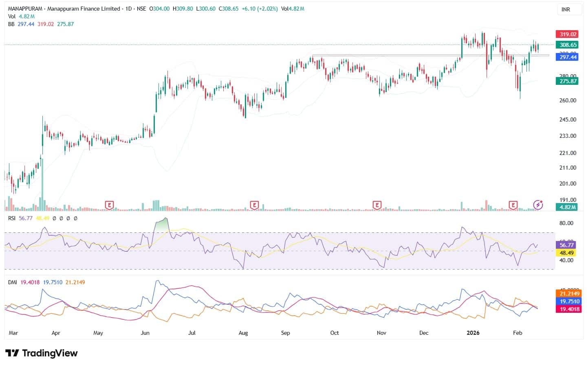Click the Jun label on the time axis

tap(145, 333)
